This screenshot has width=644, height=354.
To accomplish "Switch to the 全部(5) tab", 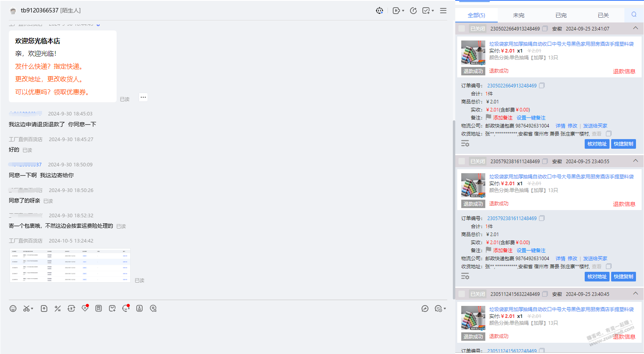I will click(476, 15).
